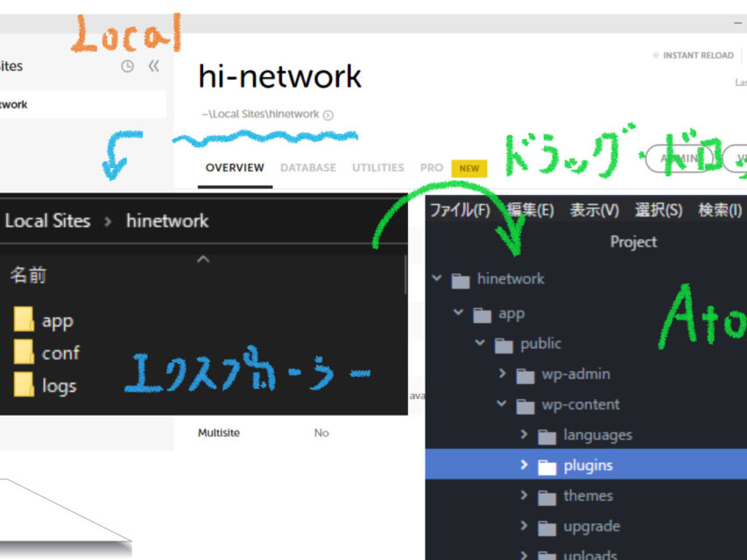Screen dimensions: 747x560
Task: Click the wp-admin folder icon in Atom
Action: (525, 375)
